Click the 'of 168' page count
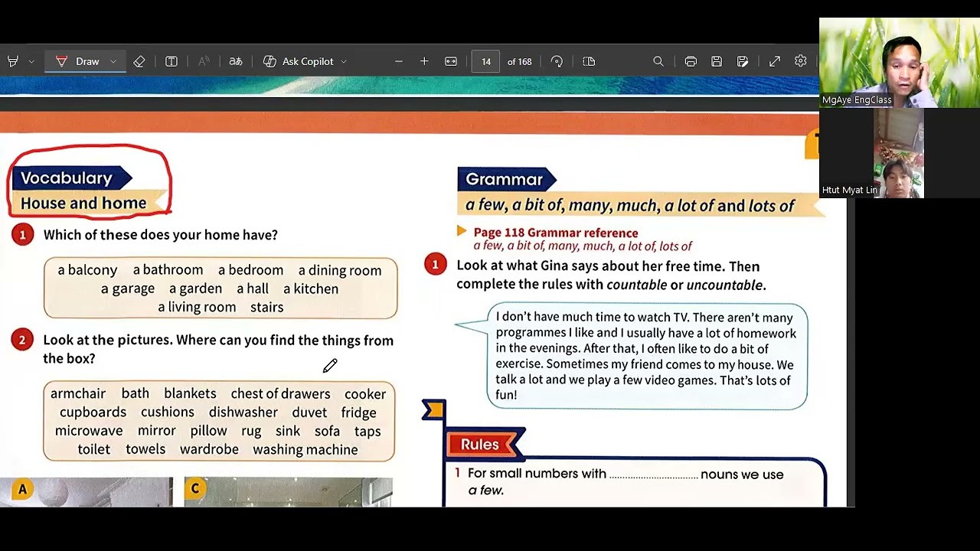The image size is (980, 551). [519, 61]
